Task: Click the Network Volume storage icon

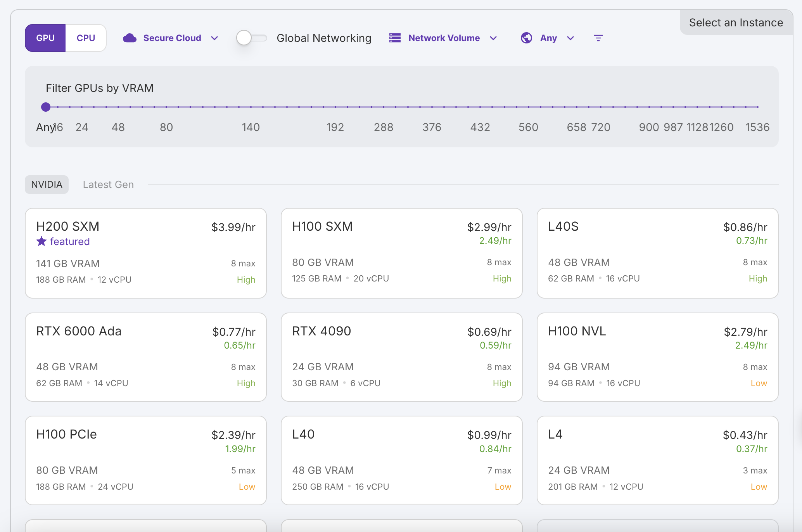Action: tap(395, 38)
